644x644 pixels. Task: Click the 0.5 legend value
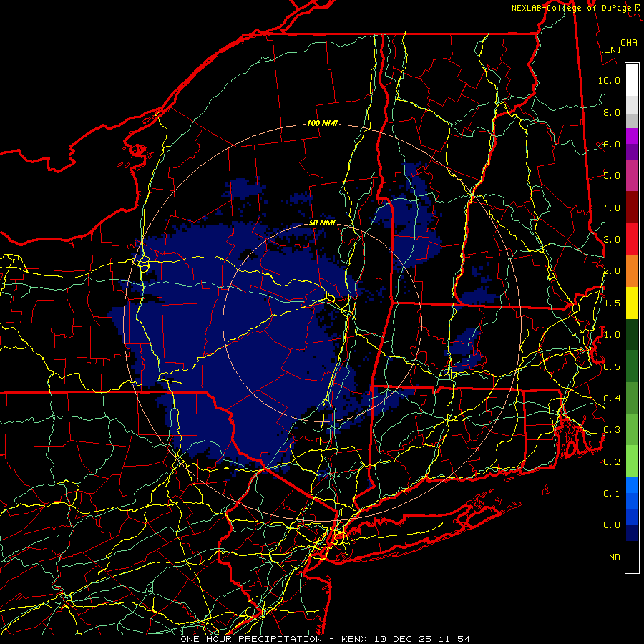click(x=612, y=366)
